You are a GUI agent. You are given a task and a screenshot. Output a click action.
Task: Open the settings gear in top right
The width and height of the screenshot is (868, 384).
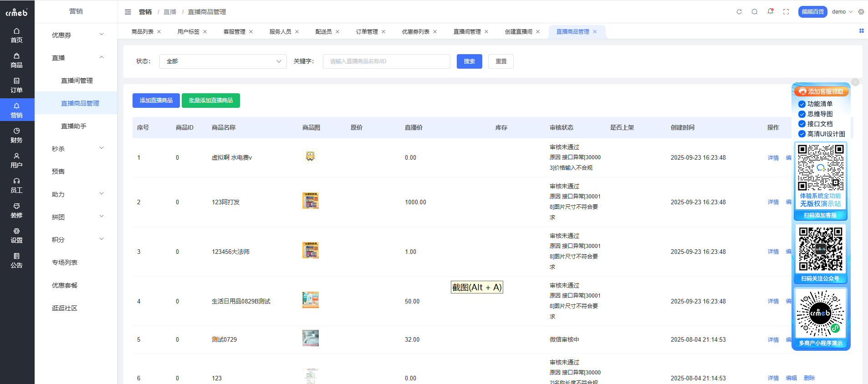(x=861, y=12)
